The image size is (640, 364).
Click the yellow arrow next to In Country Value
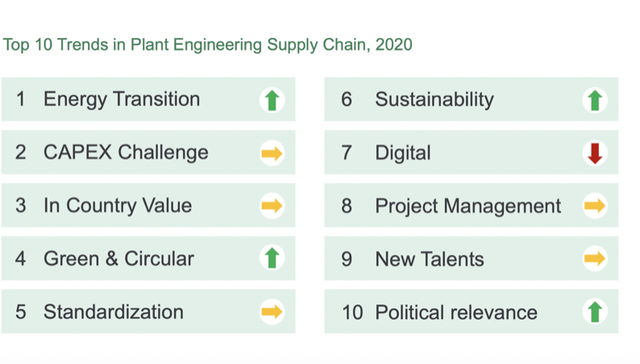coord(272,206)
